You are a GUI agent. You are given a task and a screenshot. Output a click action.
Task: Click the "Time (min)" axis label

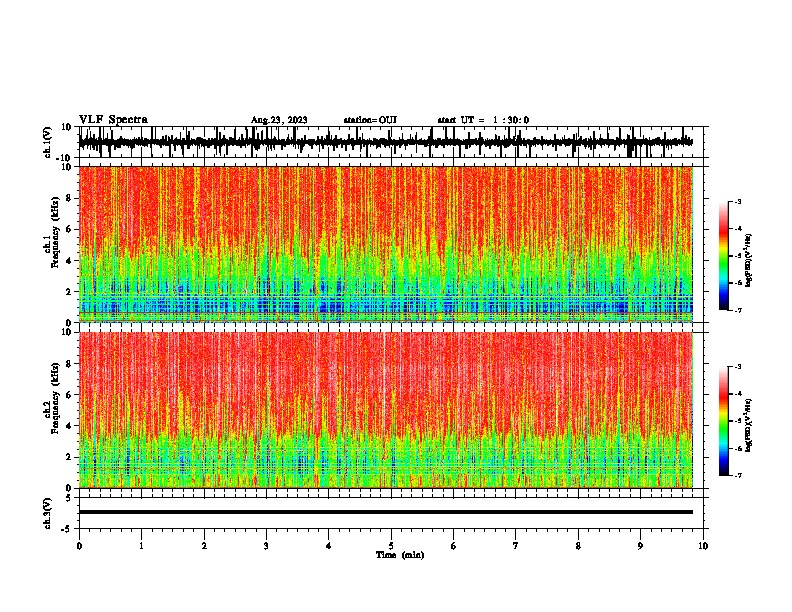(400, 555)
